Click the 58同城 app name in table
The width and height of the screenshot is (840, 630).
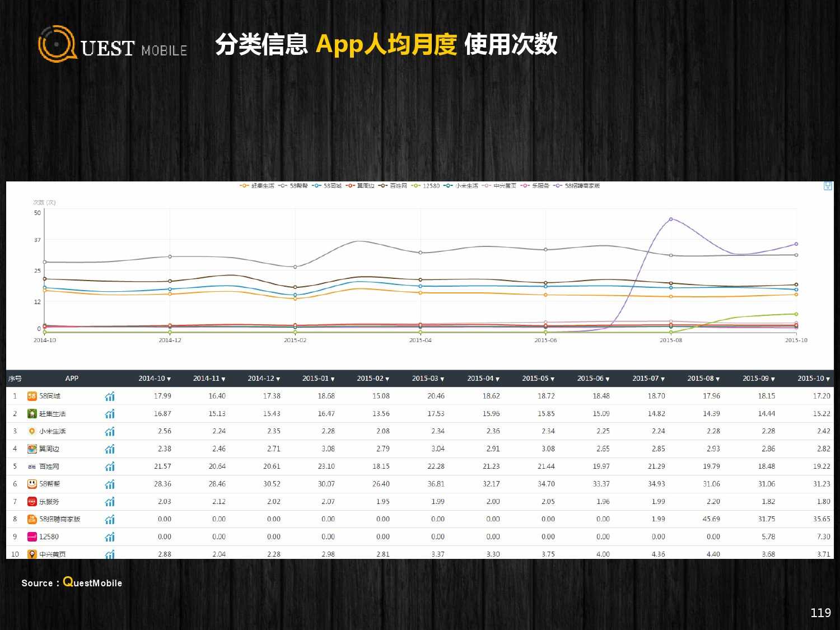tap(50, 396)
